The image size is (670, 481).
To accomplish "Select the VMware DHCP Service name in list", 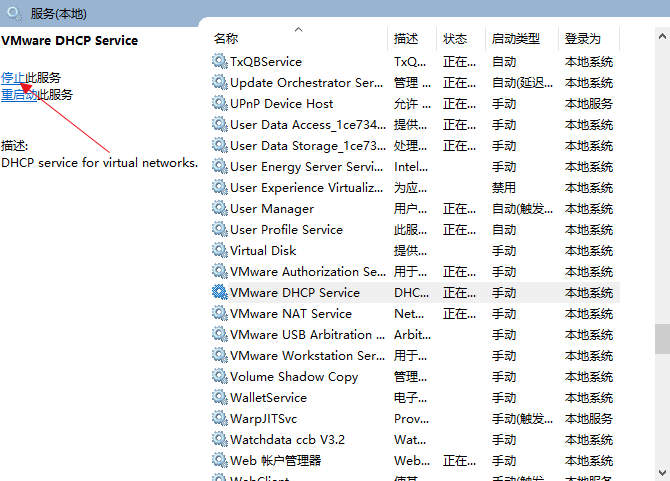I will [295, 293].
